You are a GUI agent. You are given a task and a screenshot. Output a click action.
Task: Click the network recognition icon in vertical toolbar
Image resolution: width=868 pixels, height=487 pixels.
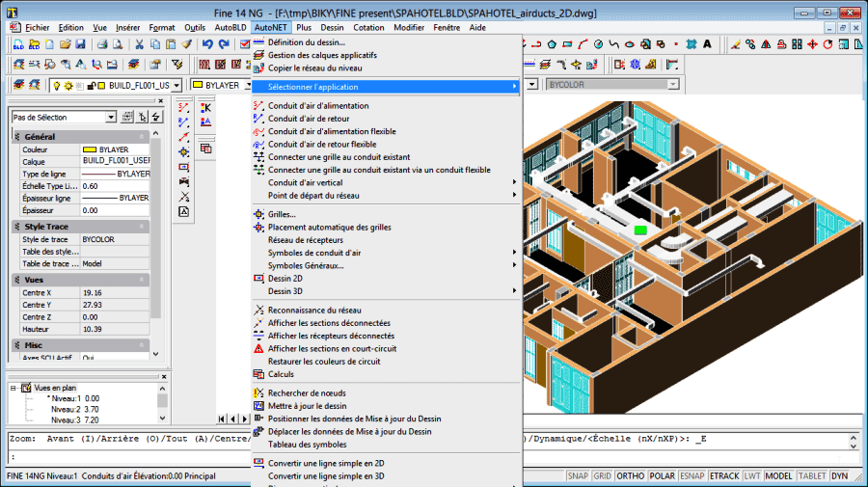(184, 197)
